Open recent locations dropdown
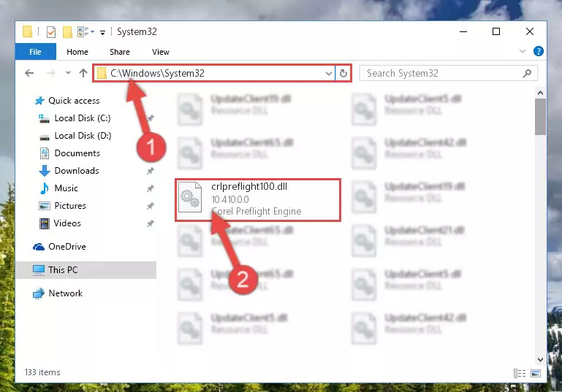The image size is (562, 392). pos(68,73)
